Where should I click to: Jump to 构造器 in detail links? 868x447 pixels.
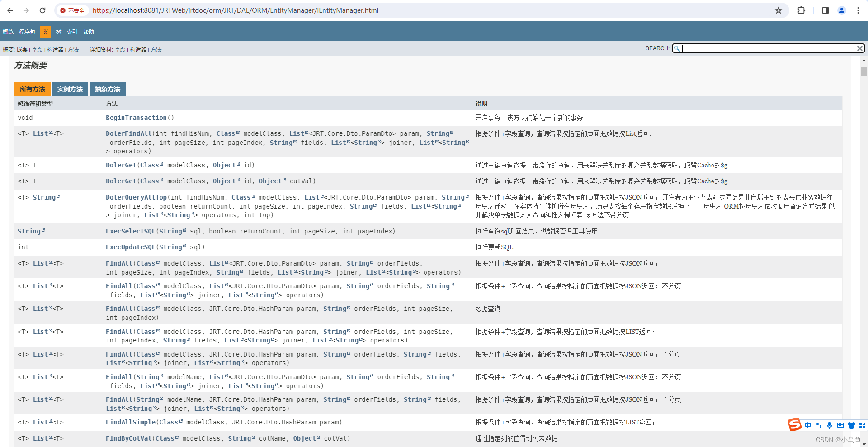coord(138,50)
